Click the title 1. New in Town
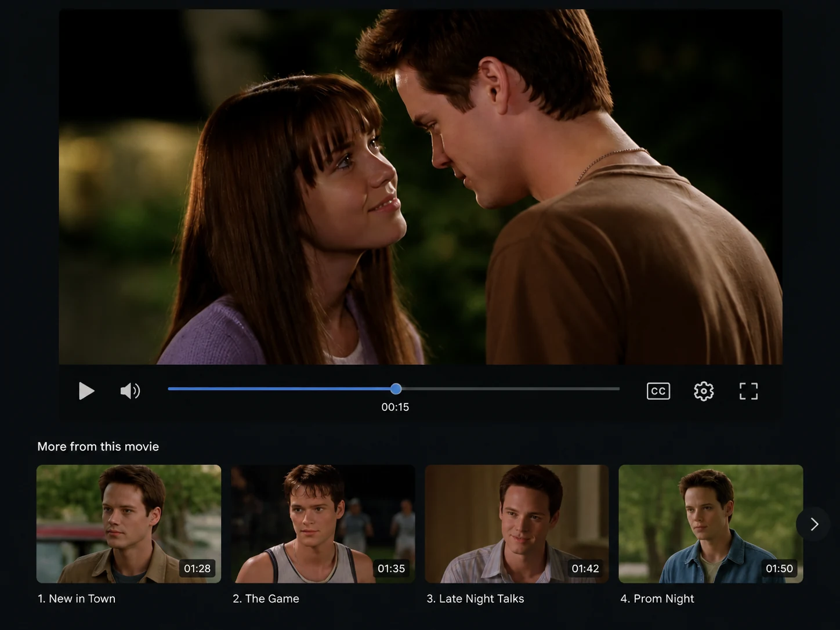840x630 pixels. [x=77, y=599]
